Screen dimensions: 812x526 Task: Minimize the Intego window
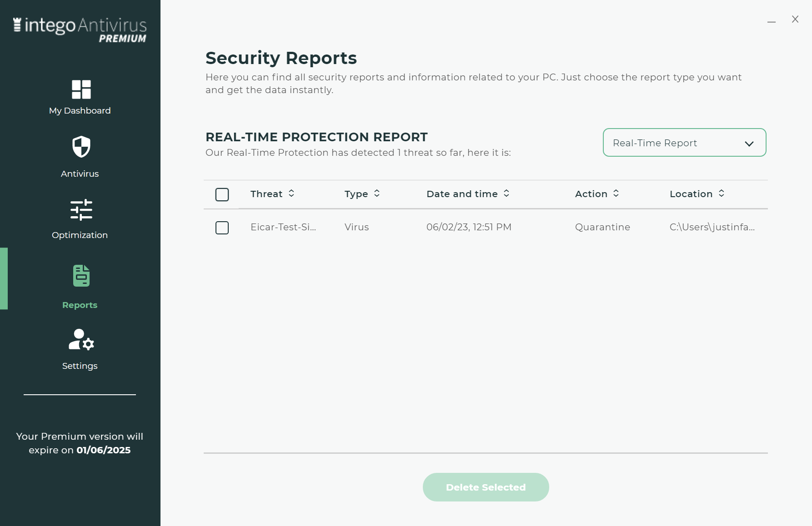pyautogui.click(x=772, y=20)
